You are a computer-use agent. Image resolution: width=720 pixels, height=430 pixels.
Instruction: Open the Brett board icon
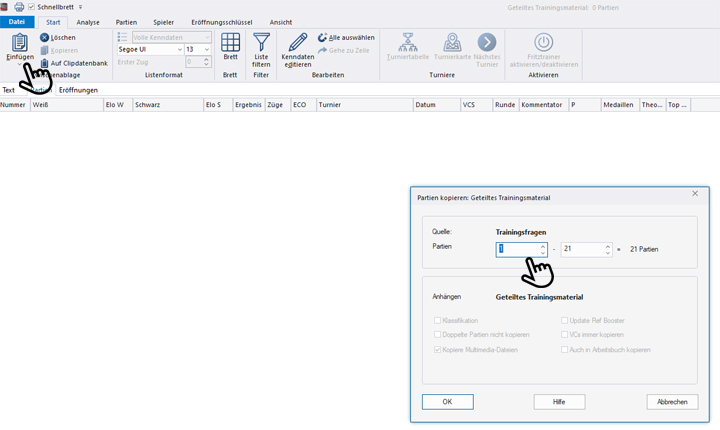coord(230,43)
